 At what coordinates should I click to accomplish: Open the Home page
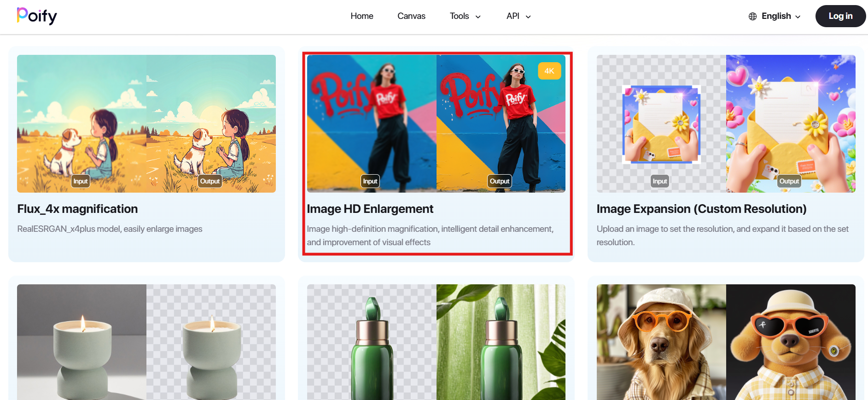(362, 16)
